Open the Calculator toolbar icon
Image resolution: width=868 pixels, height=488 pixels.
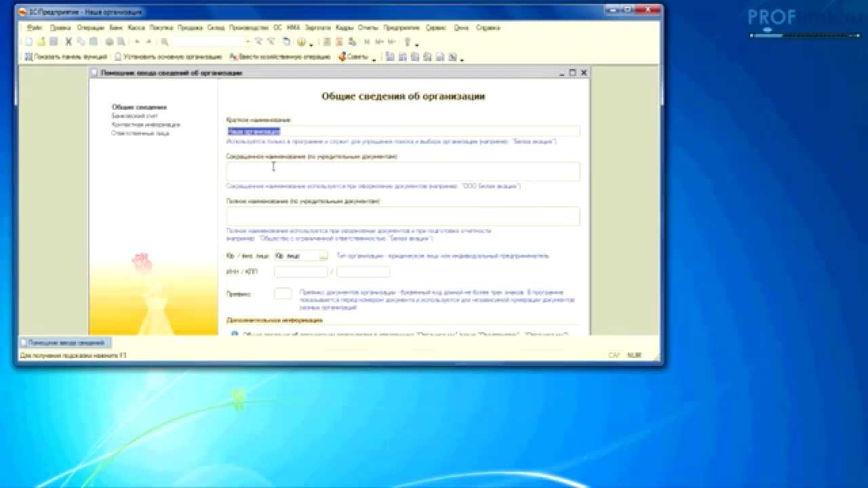[x=327, y=41]
